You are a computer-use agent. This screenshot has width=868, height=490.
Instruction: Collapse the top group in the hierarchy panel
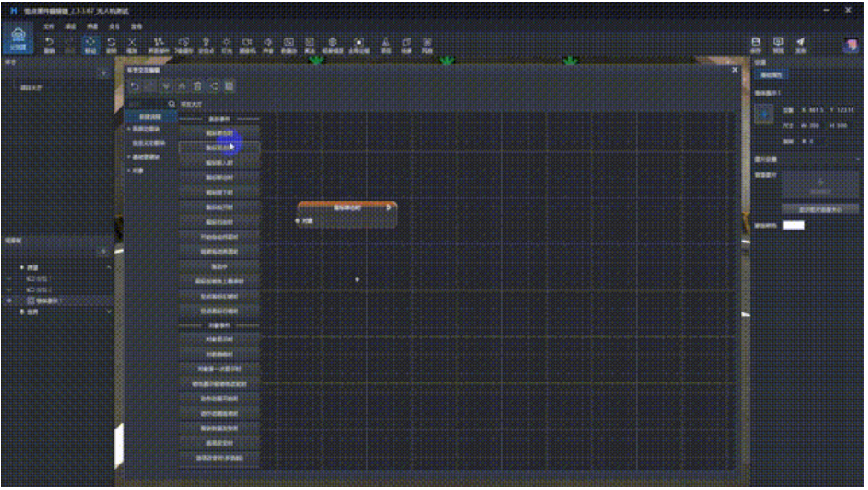pos(108,268)
